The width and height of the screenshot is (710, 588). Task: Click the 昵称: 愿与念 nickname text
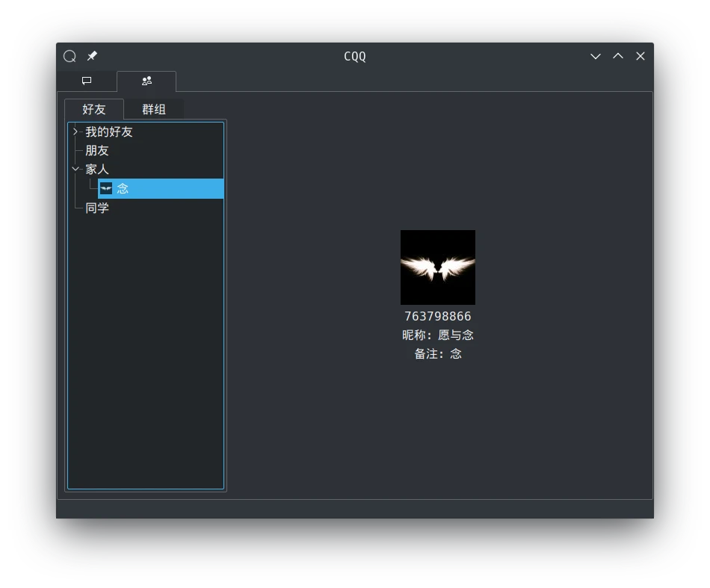(x=438, y=335)
